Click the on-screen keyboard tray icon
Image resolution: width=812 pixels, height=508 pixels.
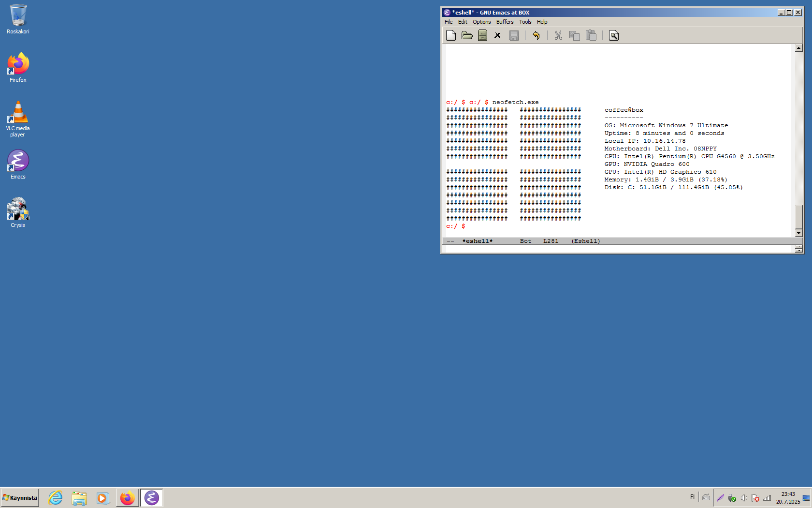pyautogui.click(x=706, y=497)
